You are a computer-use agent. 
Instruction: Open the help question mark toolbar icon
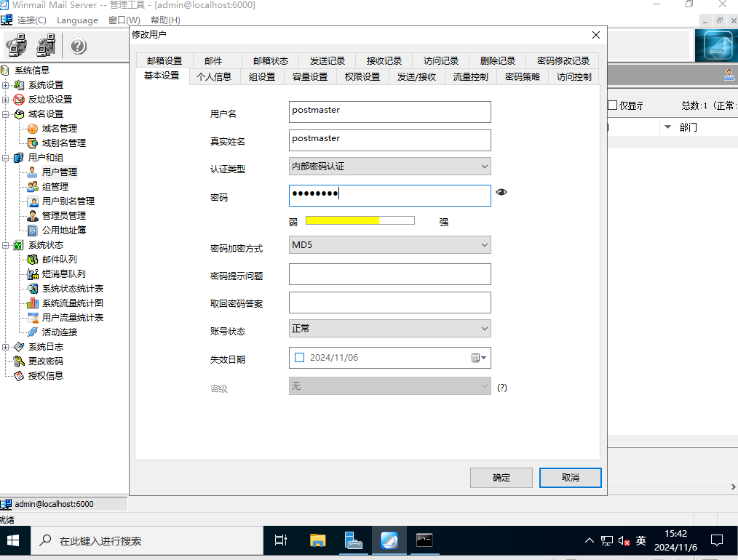(78, 46)
